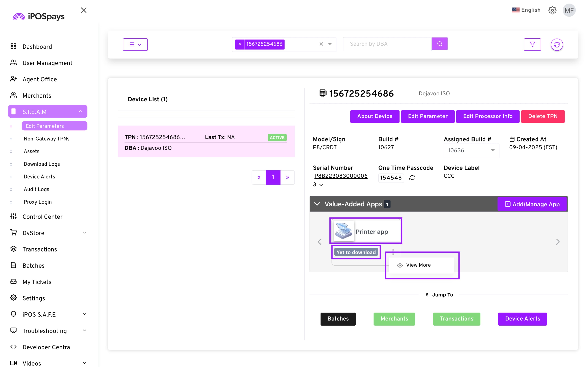Open Download Logs in sidebar

41,164
